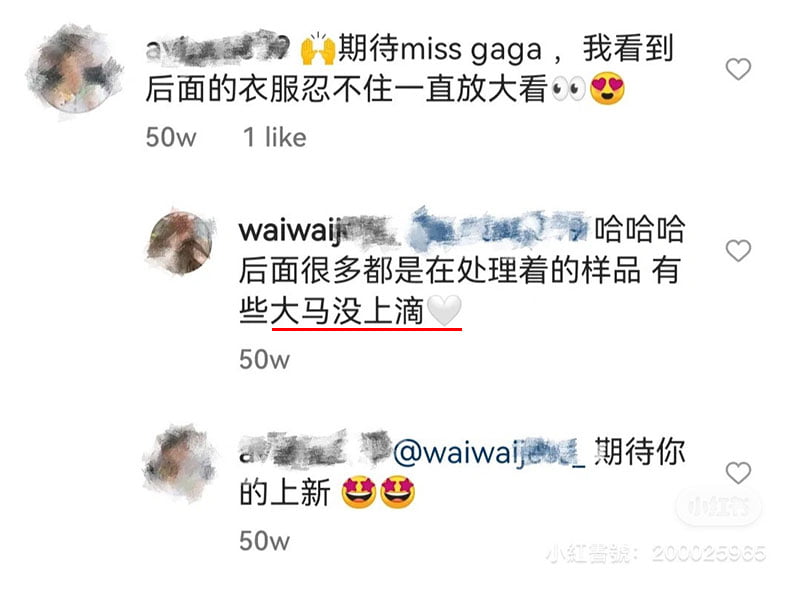
Task: Like the 期待你的上新 reply
Action: click(x=738, y=473)
